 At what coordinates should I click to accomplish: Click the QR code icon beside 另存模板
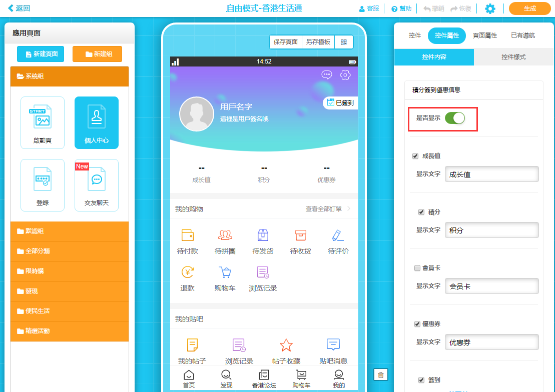click(x=344, y=42)
